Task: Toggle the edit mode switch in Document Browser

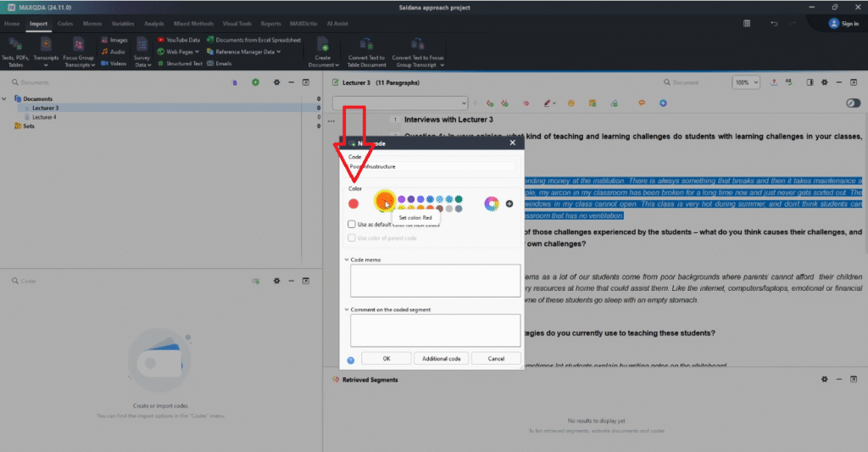Action: 853,103
